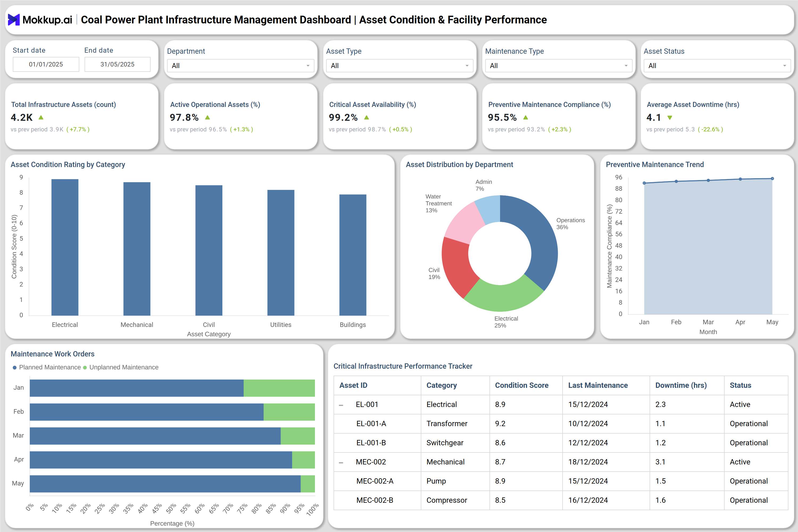Click the Preventive Maintenance Trend title
798x532 pixels.
pos(655,165)
